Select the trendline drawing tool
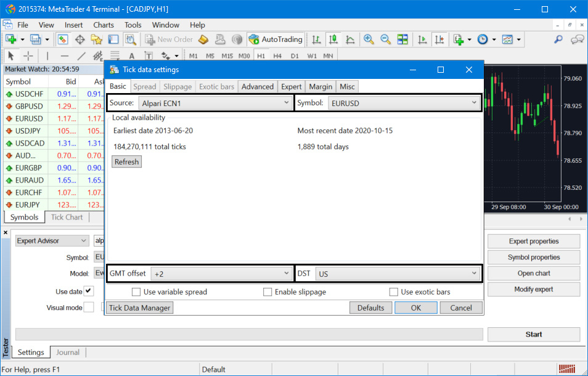The height and width of the screenshot is (376, 588). click(81, 56)
